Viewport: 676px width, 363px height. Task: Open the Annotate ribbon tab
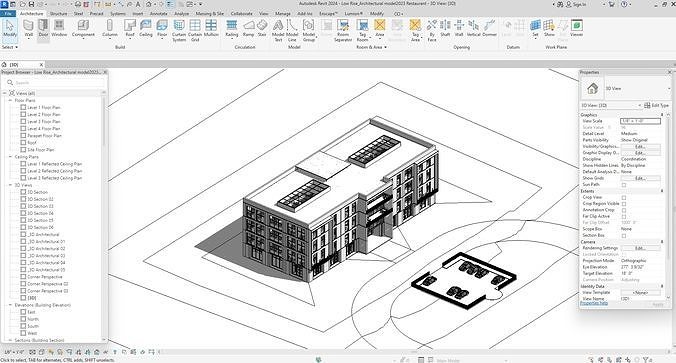(x=159, y=14)
